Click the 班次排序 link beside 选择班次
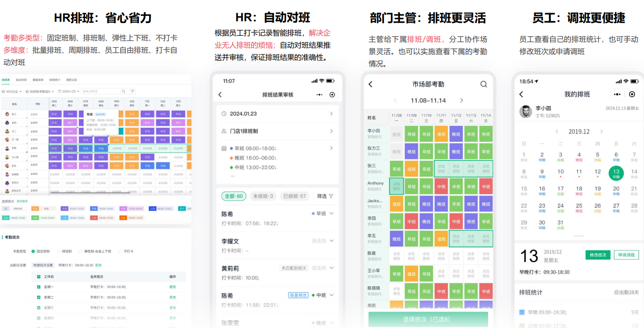 (x=22, y=201)
